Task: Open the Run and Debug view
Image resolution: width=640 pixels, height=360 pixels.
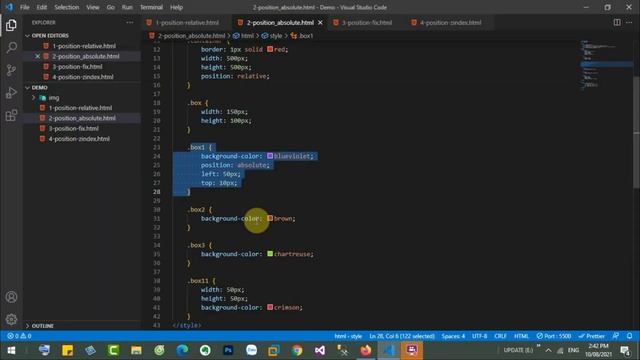Action: [x=11, y=93]
